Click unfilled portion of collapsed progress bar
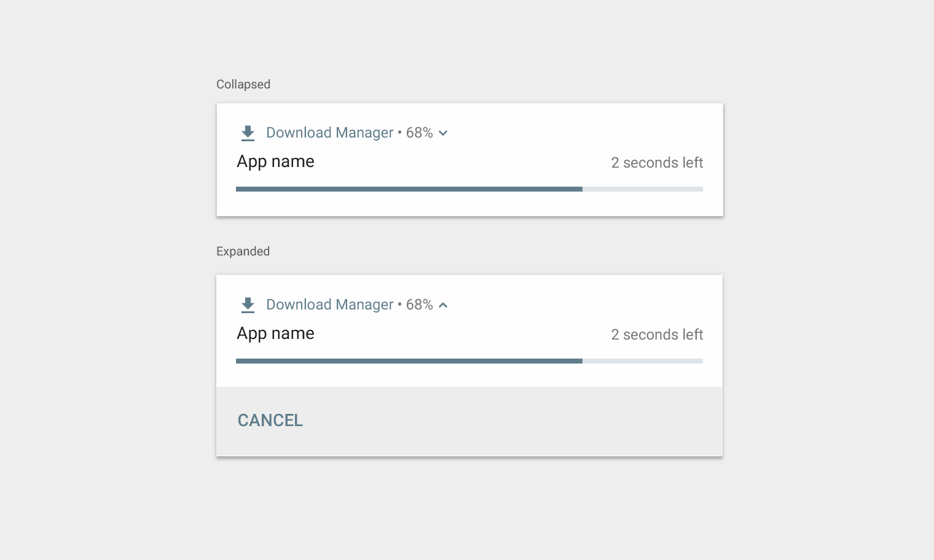The image size is (934, 560). (x=643, y=189)
